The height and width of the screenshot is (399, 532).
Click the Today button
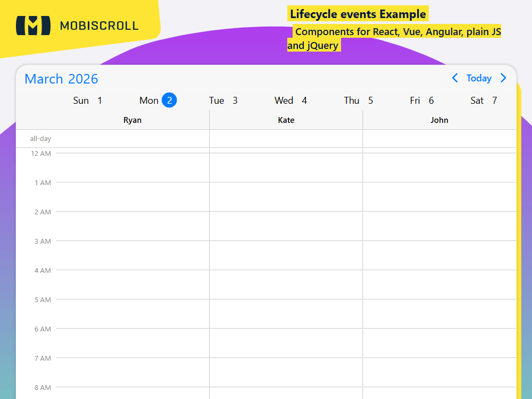(x=479, y=78)
